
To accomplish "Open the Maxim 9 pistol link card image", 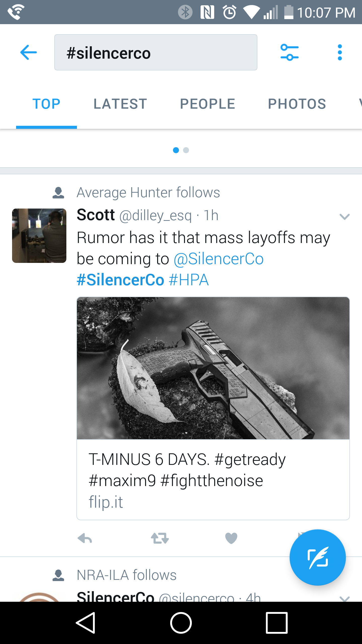I will tap(213, 368).
